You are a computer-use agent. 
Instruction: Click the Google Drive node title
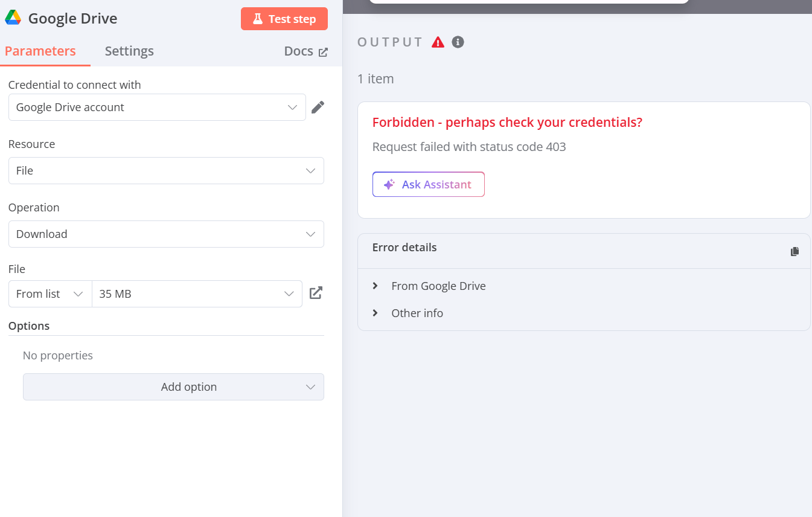[x=73, y=19]
